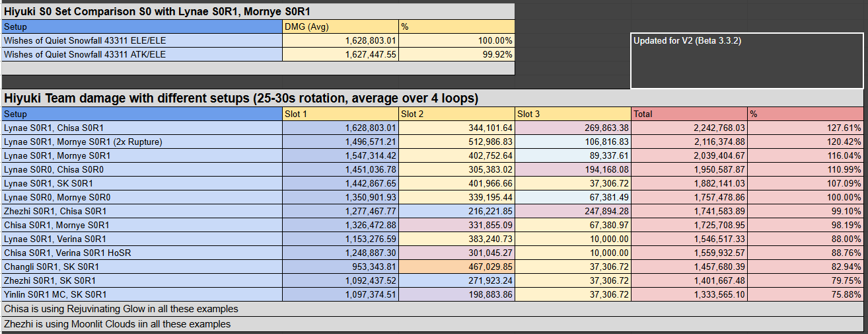The height and width of the screenshot is (334, 868).
Task: Click 'Wishes of Quiet Snowfall 43311 ATK/ELE' cell
Action: (142, 54)
